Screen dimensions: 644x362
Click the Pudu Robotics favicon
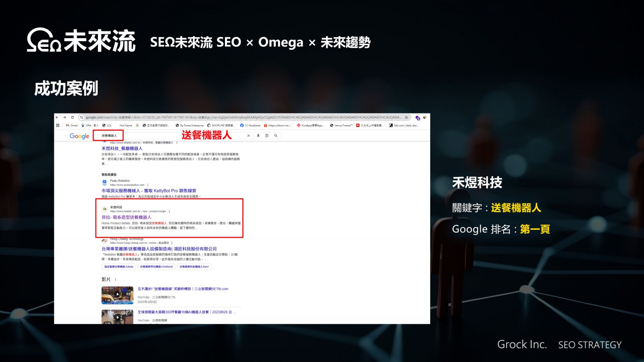coord(105,182)
